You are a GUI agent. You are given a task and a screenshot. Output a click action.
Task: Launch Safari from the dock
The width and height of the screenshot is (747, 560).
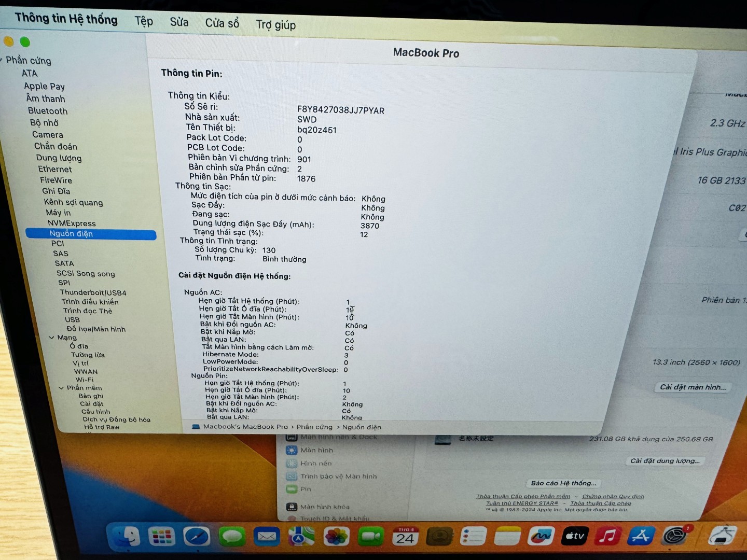(197, 537)
